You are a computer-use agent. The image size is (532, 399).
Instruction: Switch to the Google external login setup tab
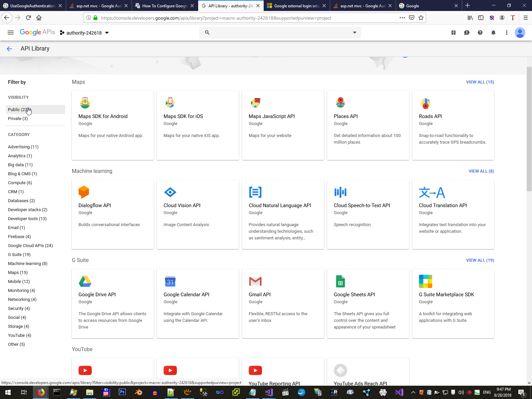[x=297, y=6]
